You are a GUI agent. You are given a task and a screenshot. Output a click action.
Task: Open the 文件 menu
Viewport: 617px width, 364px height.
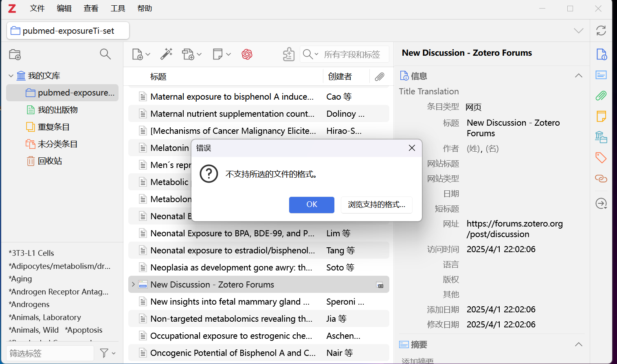(37, 9)
